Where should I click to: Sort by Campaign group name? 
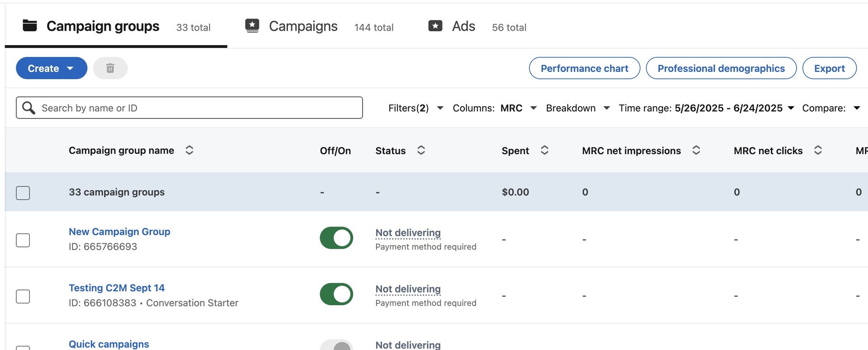click(x=189, y=150)
